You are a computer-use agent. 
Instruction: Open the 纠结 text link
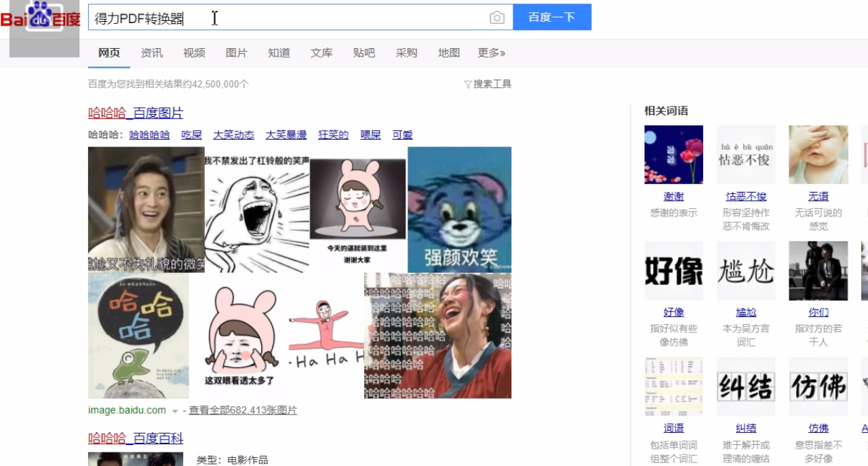[x=746, y=429]
